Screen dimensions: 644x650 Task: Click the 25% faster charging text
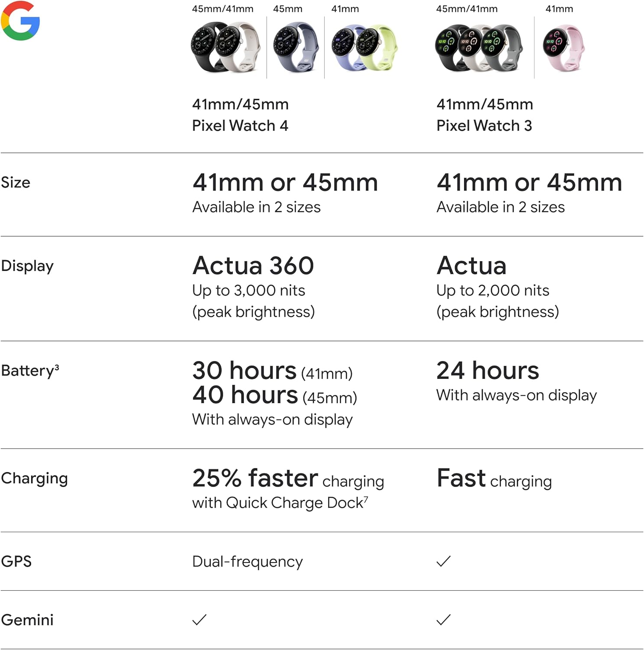(288, 479)
